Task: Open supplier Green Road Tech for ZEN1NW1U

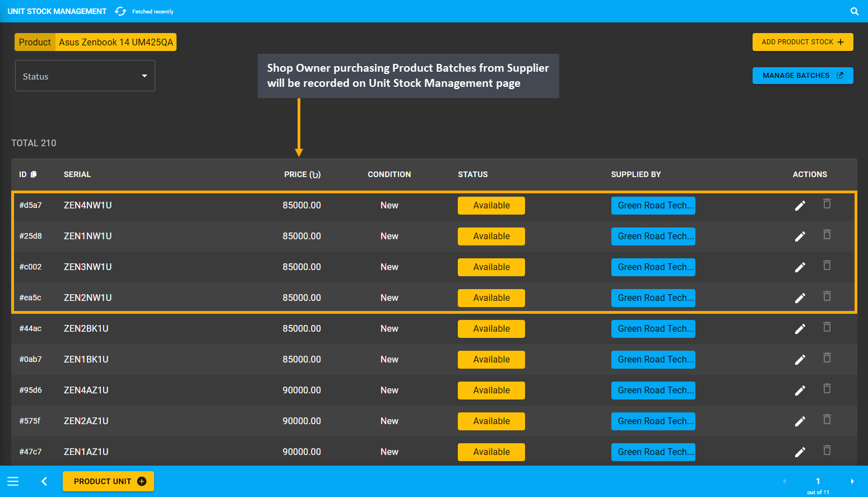Action: [653, 236]
